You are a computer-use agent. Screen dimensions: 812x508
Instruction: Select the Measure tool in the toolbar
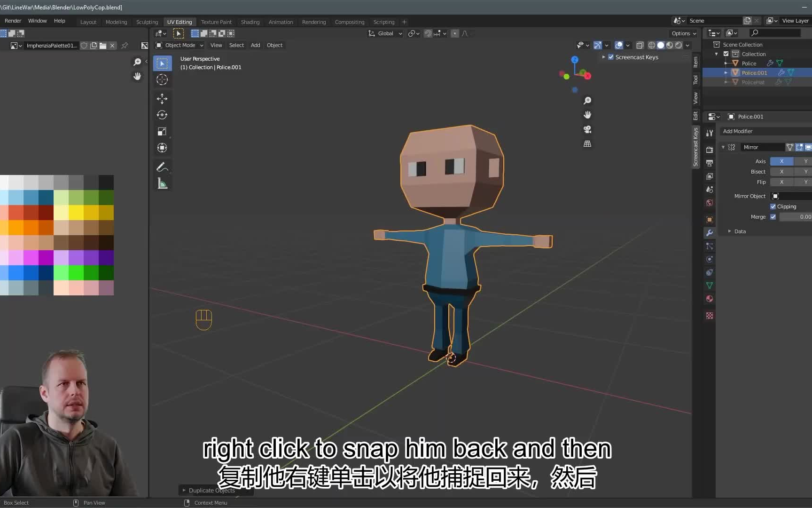162,183
